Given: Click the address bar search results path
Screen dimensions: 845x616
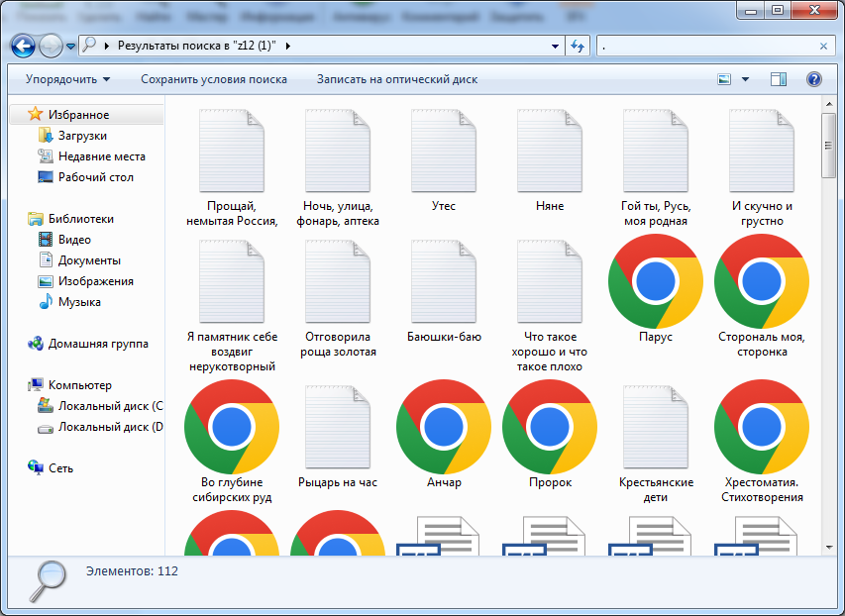Looking at the screenshot, I should point(197,47).
